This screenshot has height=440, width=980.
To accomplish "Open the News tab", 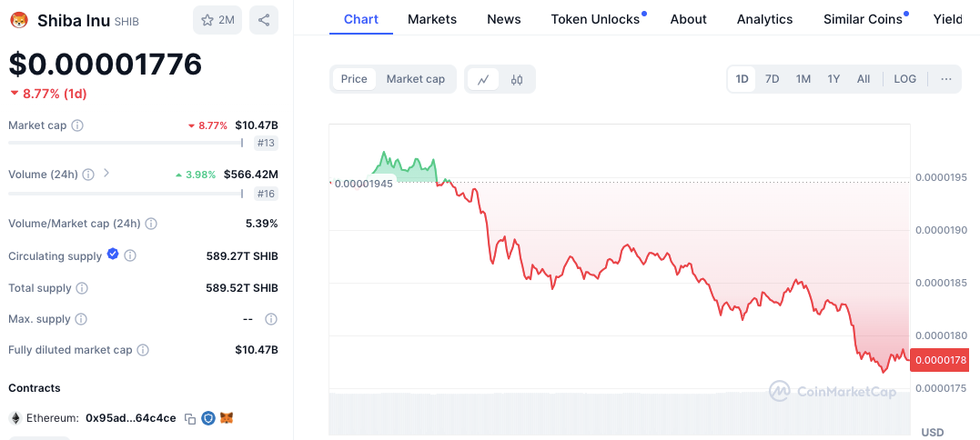I will point(504,19).
